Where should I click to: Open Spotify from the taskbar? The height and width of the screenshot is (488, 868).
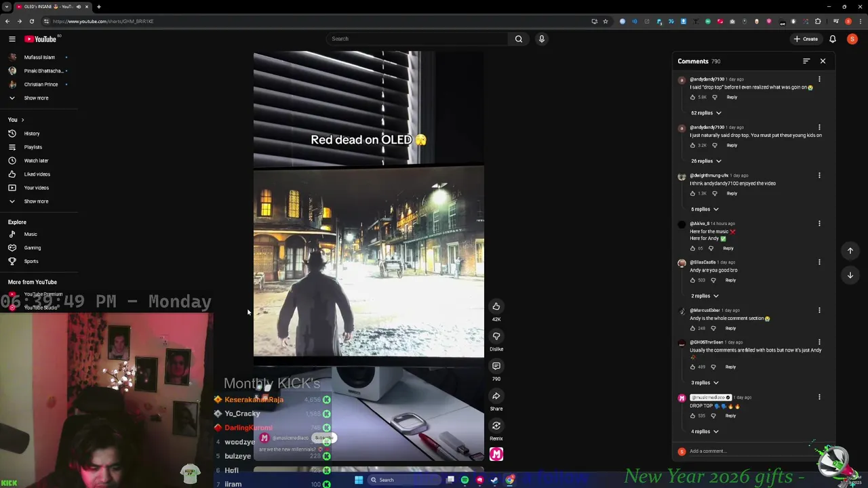465,480
